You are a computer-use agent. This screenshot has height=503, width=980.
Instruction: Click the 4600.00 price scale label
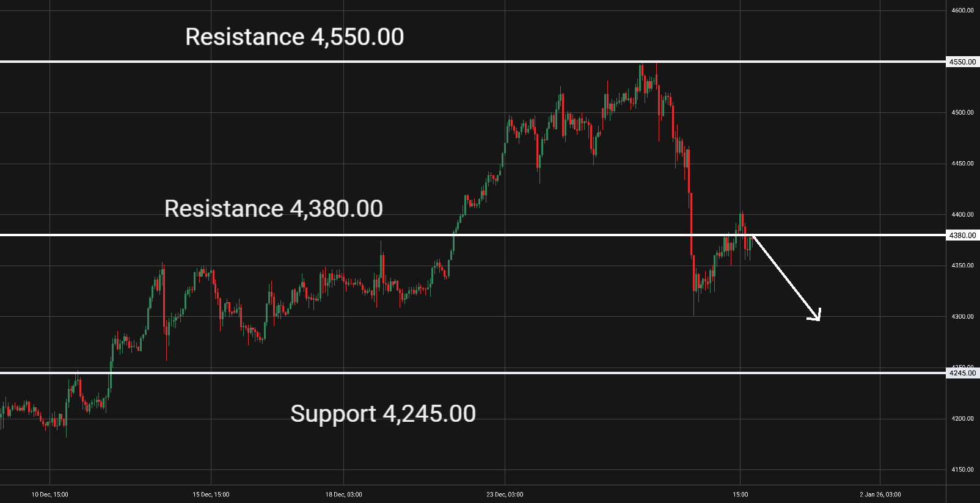(962, 10)
